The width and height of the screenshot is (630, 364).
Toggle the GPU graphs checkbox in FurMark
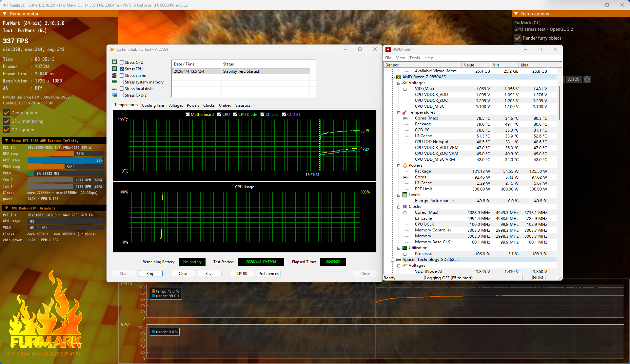[6, 130]
